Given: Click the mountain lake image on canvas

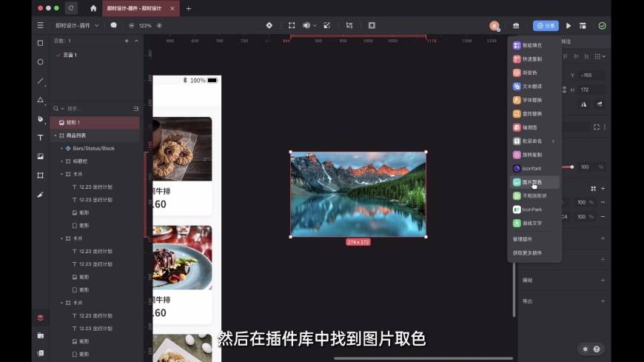Looking at the screenshot, I should pos(358,195).
